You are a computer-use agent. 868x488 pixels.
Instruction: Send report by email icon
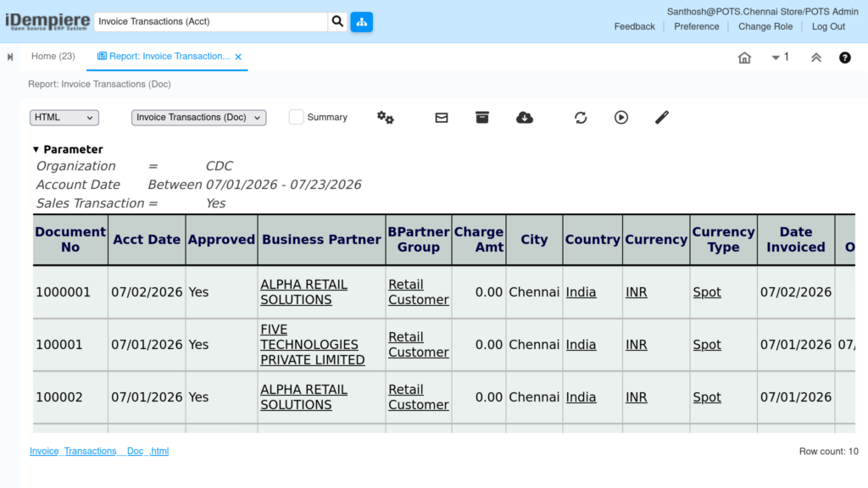(x=441, y=117)
